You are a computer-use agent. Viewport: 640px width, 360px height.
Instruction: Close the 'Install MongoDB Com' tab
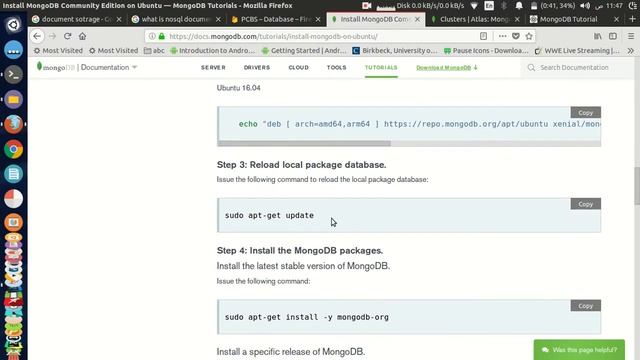tap(417, 19)
